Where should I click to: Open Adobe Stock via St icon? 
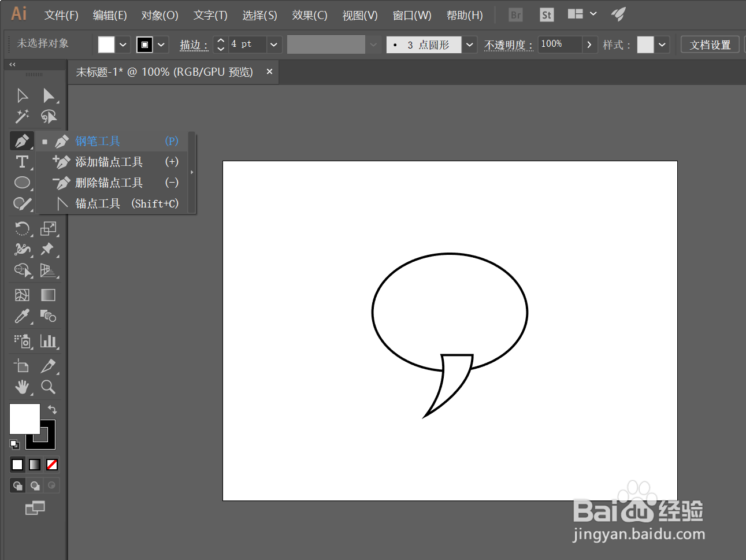[547, 15]
